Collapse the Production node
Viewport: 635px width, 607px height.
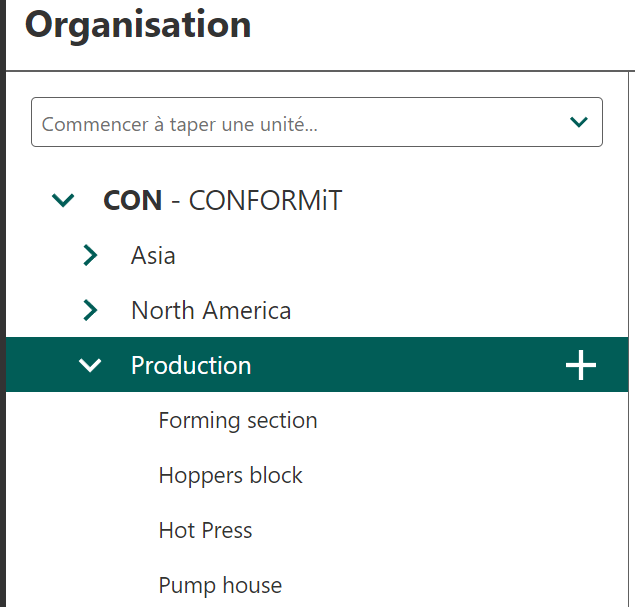point(90,365)
